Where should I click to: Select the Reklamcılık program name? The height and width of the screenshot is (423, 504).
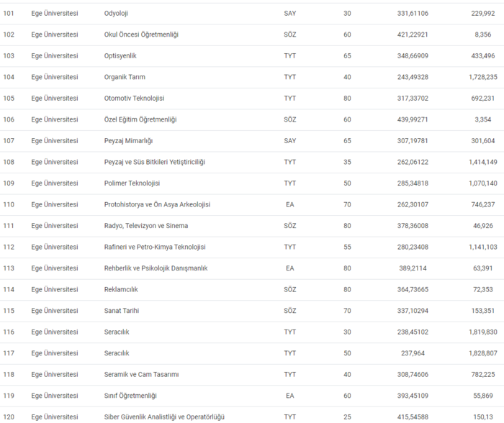[x=121, y=289]
